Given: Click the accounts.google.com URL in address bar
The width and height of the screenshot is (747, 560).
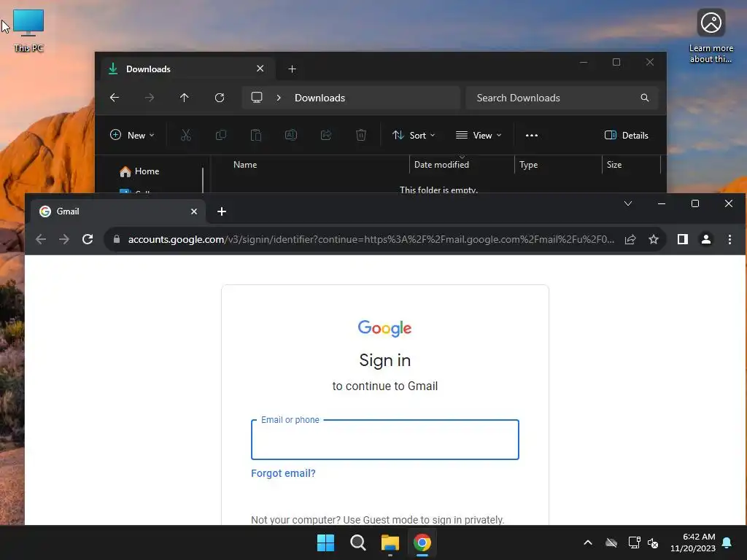Looking at the screenshot, I should point(371,239).
